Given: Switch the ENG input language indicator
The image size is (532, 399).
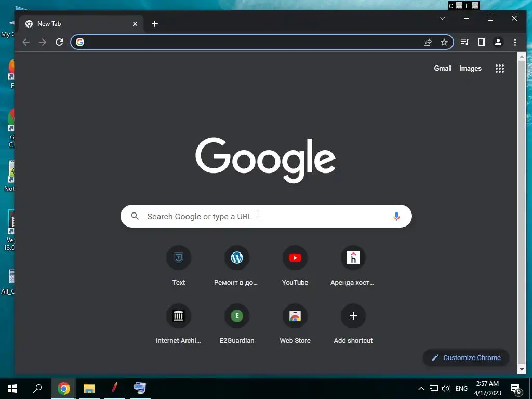Looking at the screenshot, I should pyautogui.click(x=461, y=389).
